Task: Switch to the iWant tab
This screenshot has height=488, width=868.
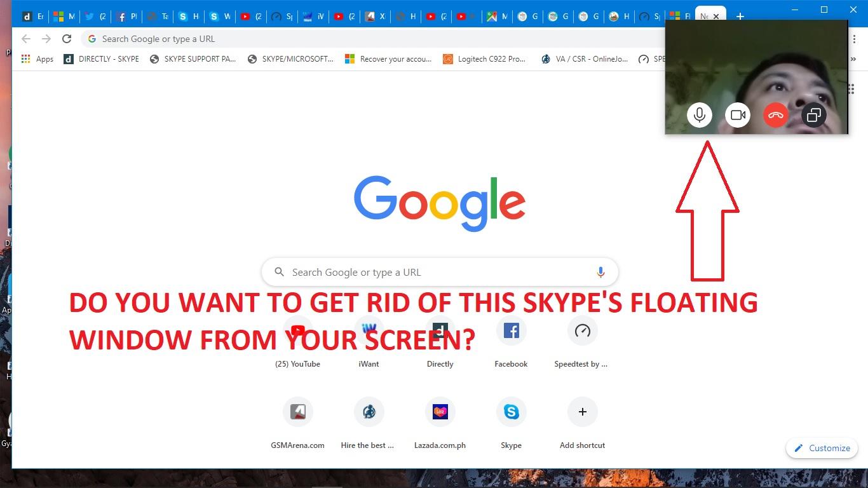Action: (312, 17)
